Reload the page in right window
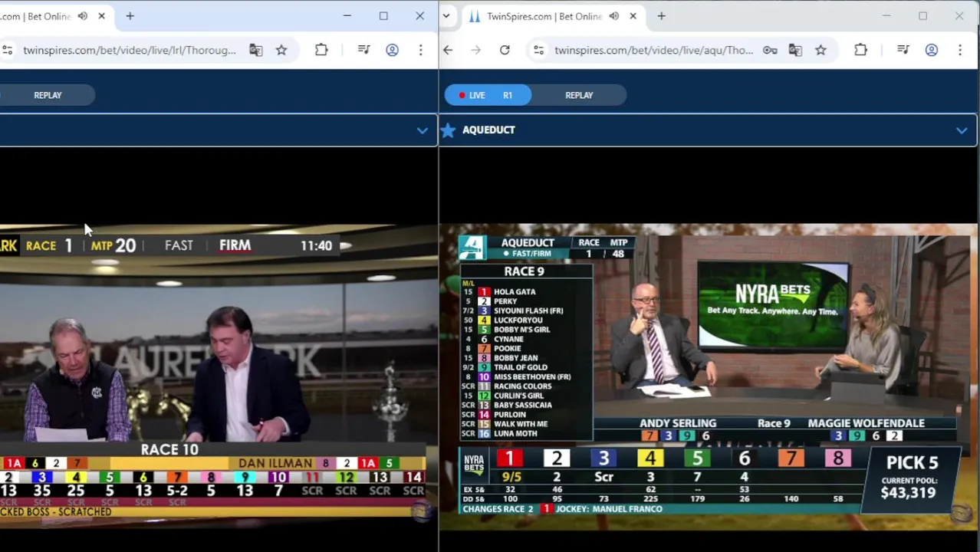The width and height of the screenshot is (980, 552). pos(505,50)
